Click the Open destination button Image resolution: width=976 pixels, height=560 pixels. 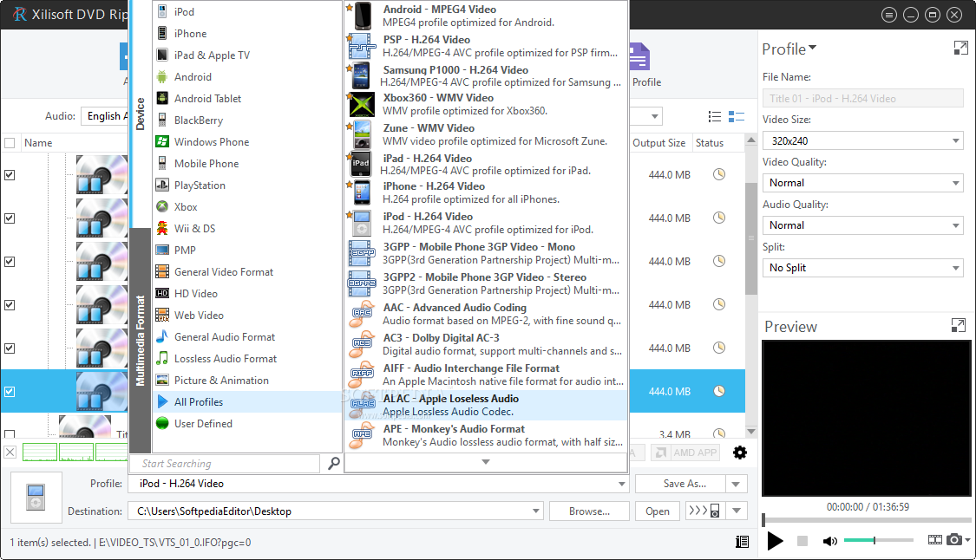point(658,511)
